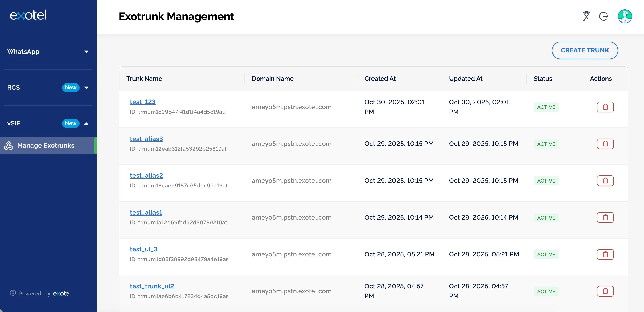Click the logout arrow icon
The height and width of the screenshot is (312, 644).
tap(603, 16)
